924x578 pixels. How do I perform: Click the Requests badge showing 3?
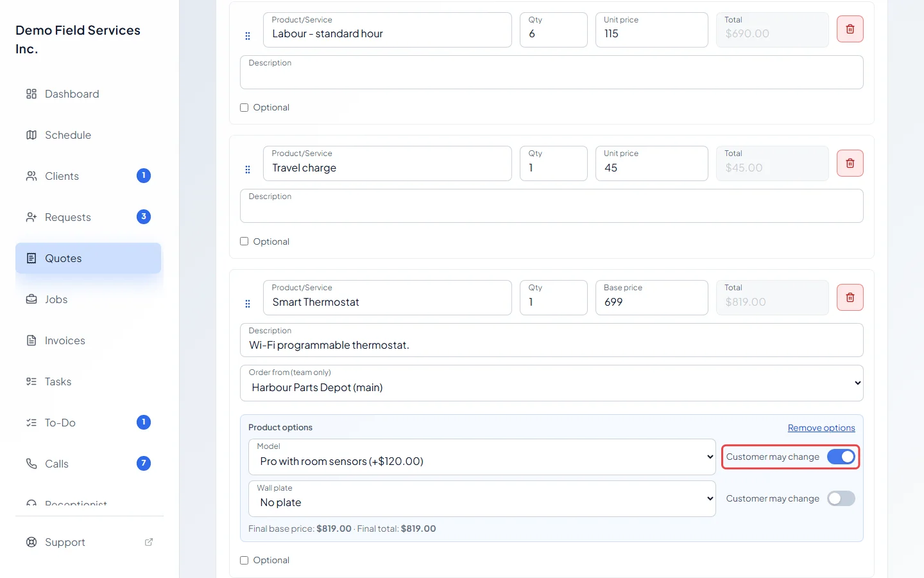(144, 216)
